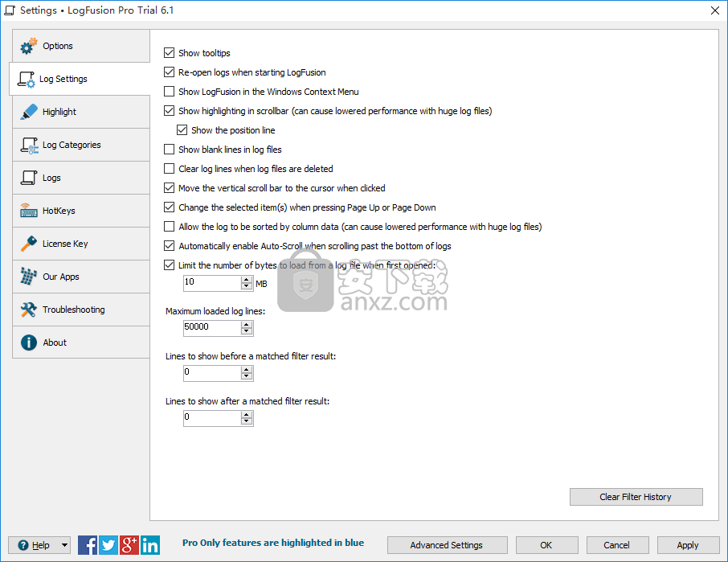The width and height of the screenshot is (728, 562).
Task: Click the Log Settings sidebar icon
Action: coord(26,79)
